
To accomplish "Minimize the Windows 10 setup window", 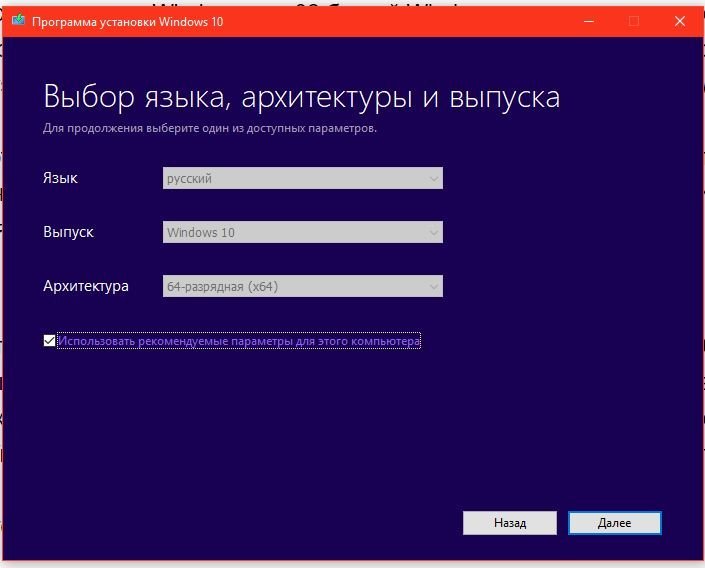I will coord(589,21).
